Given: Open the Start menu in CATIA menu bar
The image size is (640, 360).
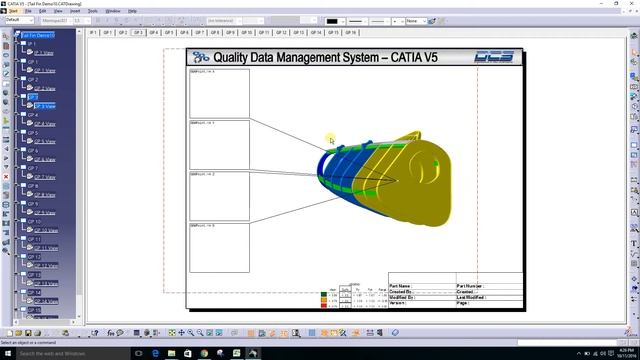Looking at the screenshot, I should point(13,11).
